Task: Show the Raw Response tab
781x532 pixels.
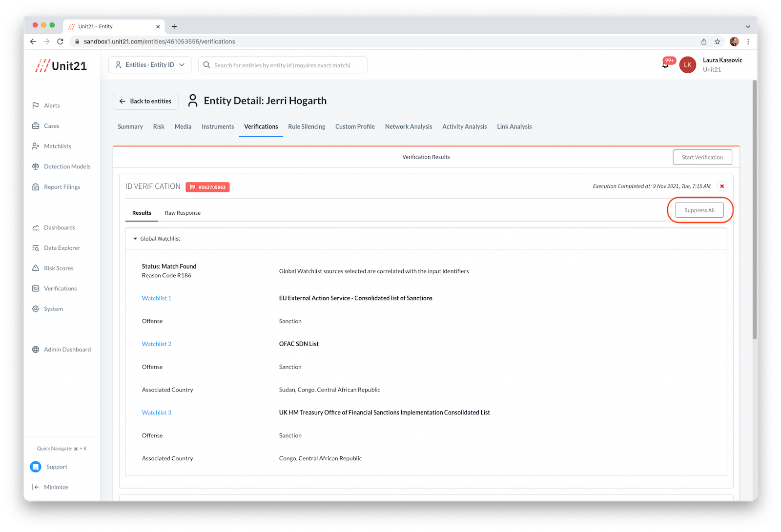Action: point(183,213)
